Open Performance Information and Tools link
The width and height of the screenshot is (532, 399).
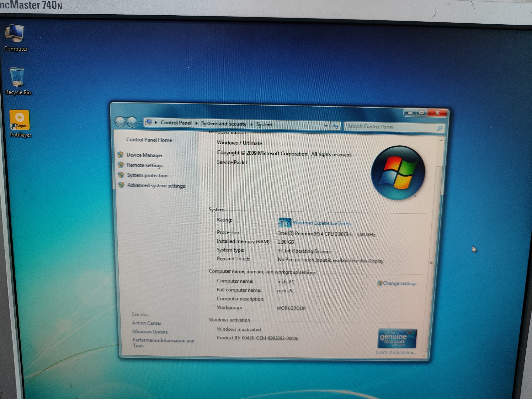[163, 343]
